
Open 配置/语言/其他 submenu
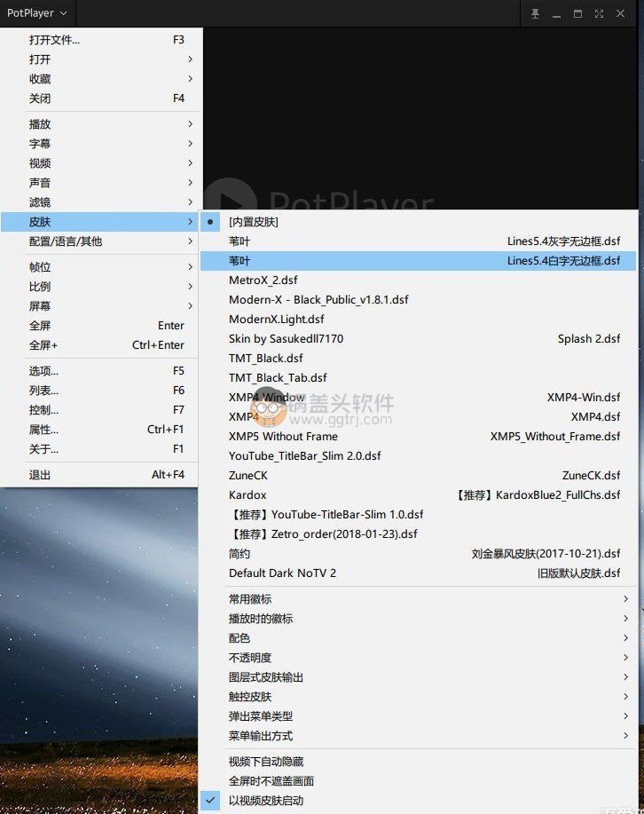click(x=100, y=241)
